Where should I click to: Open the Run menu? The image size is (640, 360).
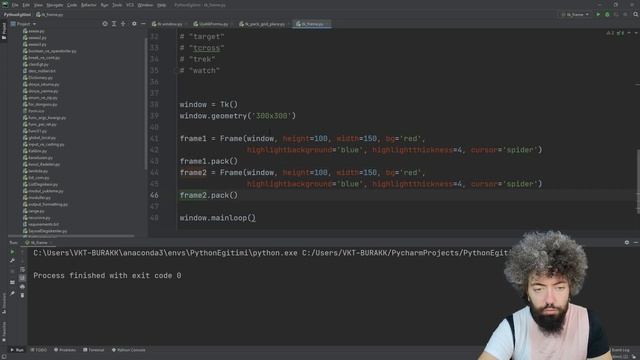coord(104,5)
